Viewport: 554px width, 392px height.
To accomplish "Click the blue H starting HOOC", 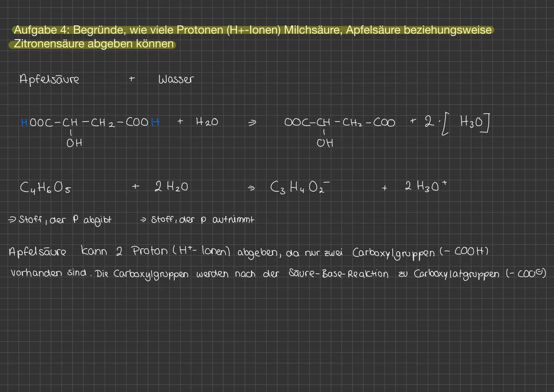I will [x=24, y=123].
